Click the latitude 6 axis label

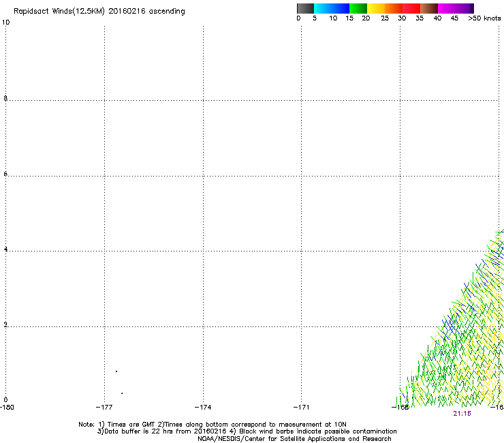5,174
